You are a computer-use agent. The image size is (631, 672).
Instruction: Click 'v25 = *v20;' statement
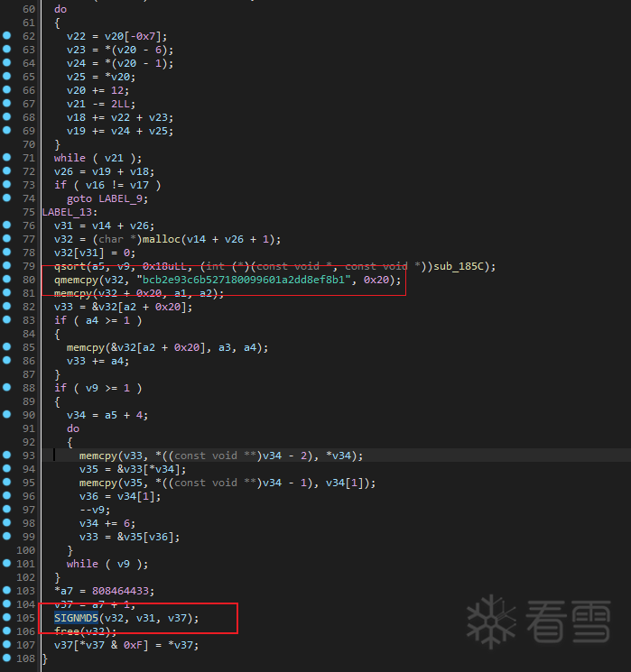pyautogui.click(x=101, y=78)
